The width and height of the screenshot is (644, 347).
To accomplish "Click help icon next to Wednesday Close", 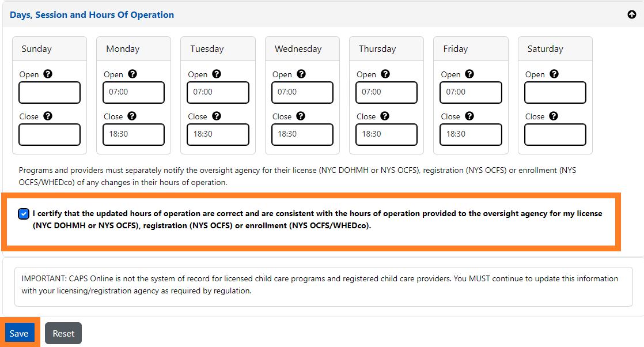I will point(301,116).
